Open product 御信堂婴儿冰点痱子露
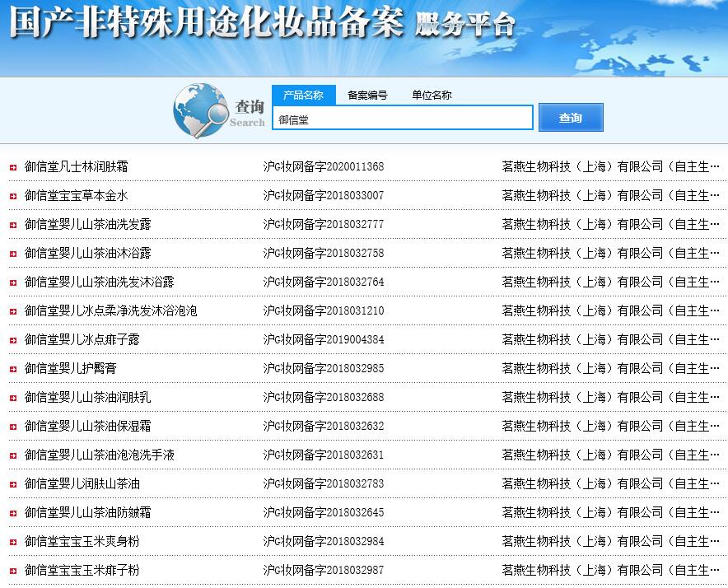 coord(82,339)
